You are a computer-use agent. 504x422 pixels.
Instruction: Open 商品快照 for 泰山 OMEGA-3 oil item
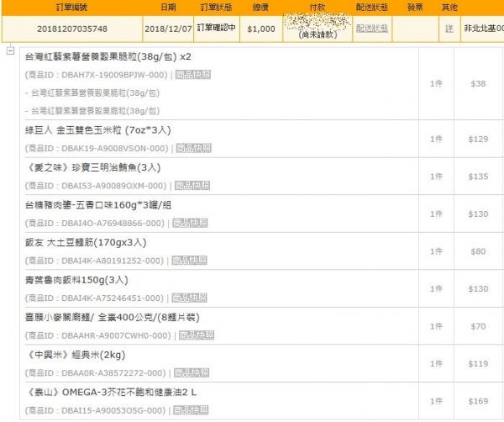click(191, 410)
